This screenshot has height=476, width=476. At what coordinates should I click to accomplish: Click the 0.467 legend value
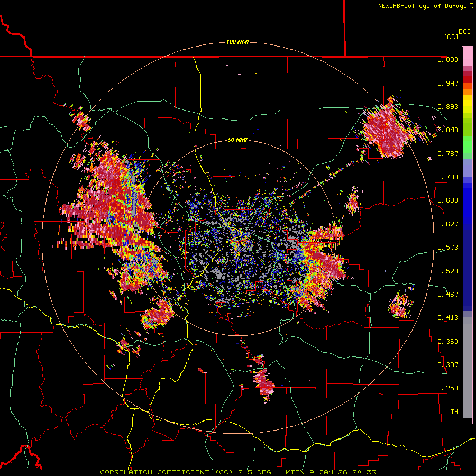(x=448, y=295)
